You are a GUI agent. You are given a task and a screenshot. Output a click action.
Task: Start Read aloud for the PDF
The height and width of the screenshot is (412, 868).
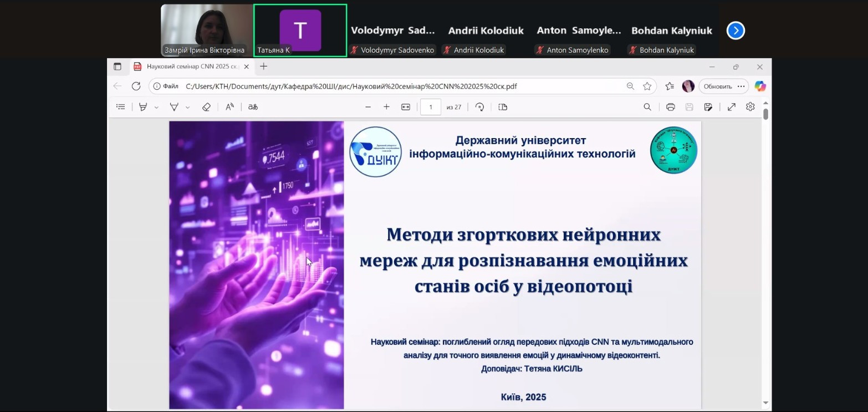coord(229,107)
